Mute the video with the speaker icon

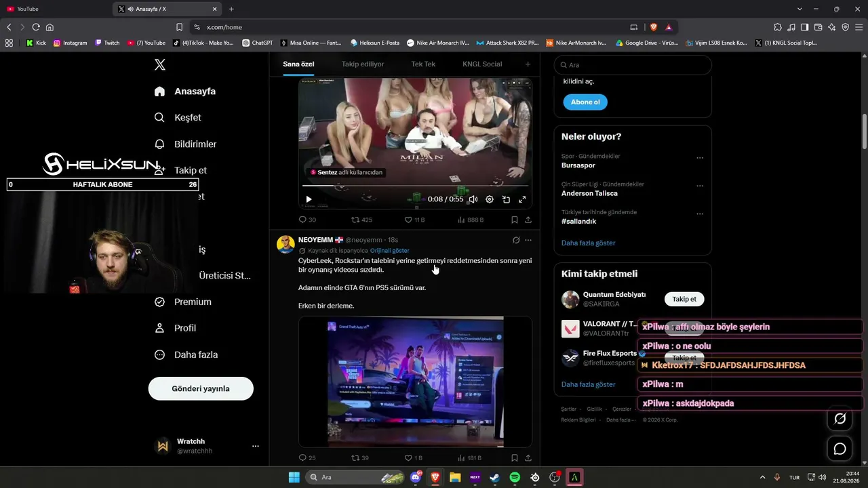pyautogui.click(x=473, y=199)
